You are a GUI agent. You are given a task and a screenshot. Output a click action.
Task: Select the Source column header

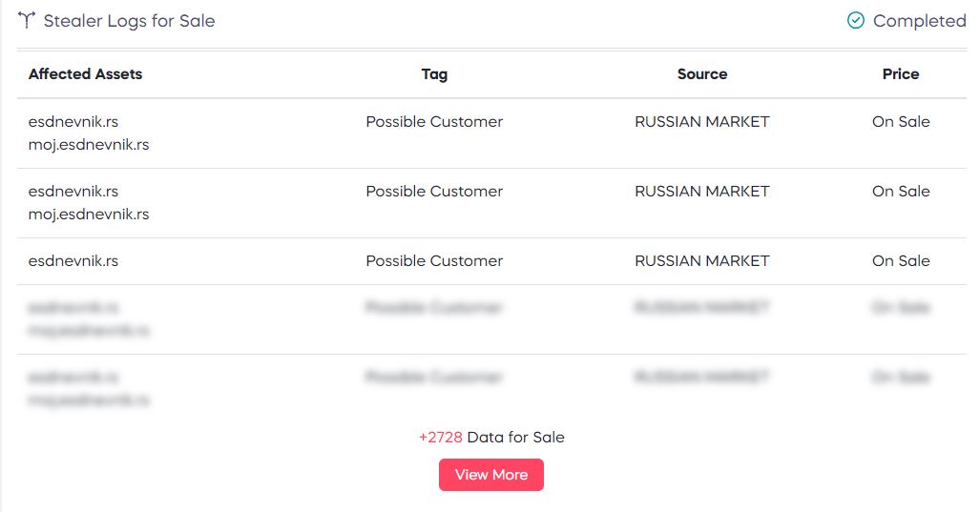click(x=702, y=73)
